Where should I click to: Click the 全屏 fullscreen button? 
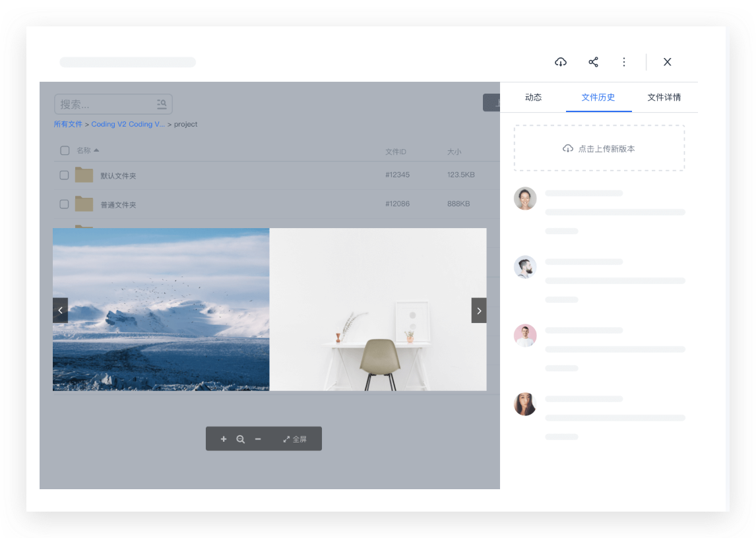(x=295, y=439)
